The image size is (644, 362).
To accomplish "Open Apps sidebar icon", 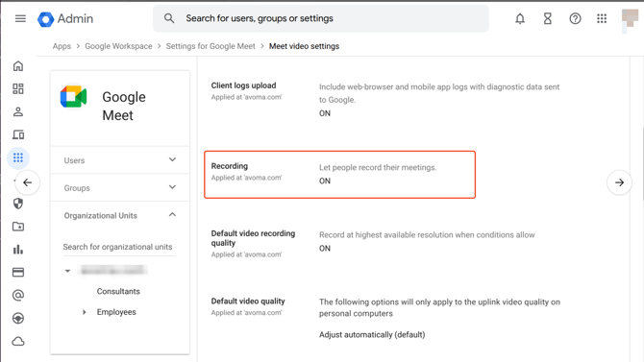I will (x=18, y=157).
